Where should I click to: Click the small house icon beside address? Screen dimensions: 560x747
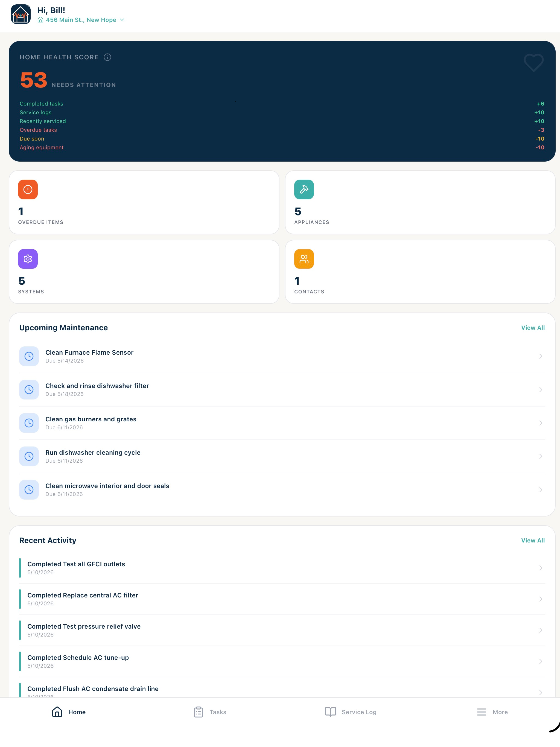tap(40, 20)
